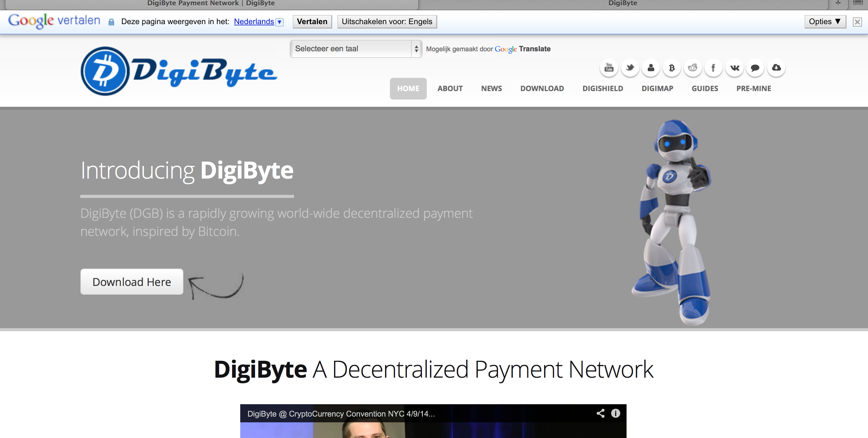Click the Google Translate attribution link
Image resolution: width=868 pixels, height=438 pixels.
522,49
